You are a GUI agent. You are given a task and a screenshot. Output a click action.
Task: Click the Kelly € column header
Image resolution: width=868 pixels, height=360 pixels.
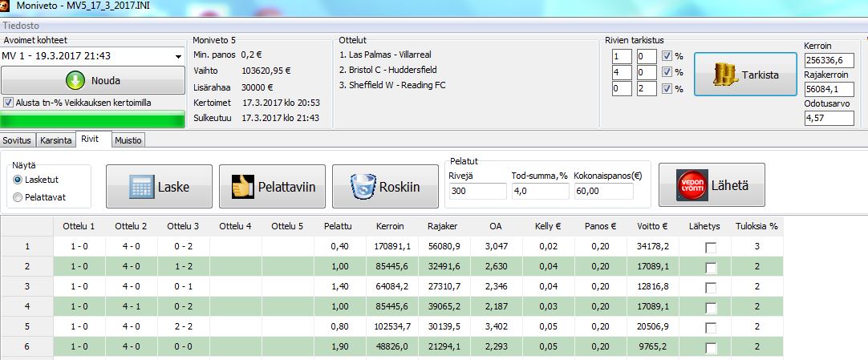[x=549, y=226]
